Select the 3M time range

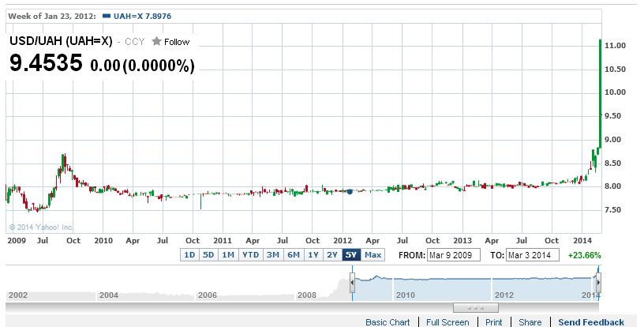coord(273,254)
